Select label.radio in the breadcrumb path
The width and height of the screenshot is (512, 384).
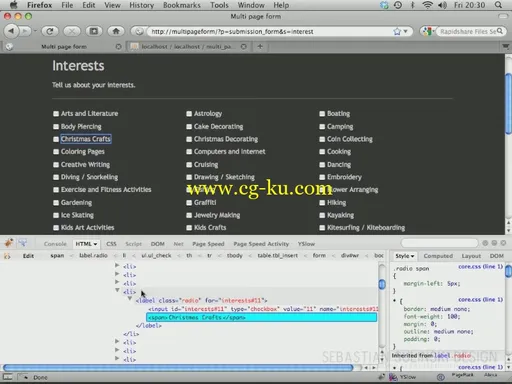(93, 256)
